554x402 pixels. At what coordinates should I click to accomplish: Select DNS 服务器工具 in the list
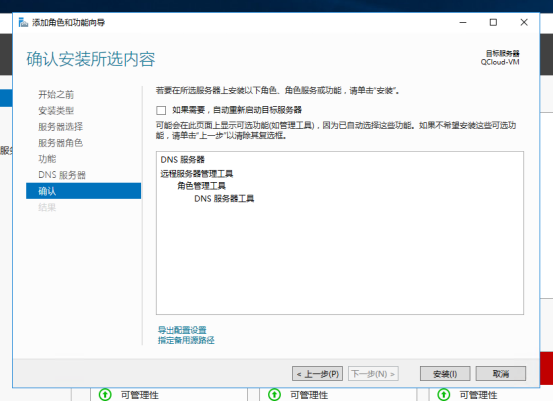pyautogui.click(x=224, y=199)
